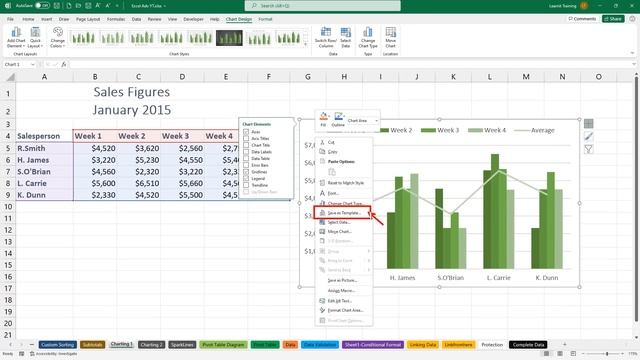This screenshot has height=360, width=640.
Task: Click Increase font size icon in title bar
Action: pos(98,6)
